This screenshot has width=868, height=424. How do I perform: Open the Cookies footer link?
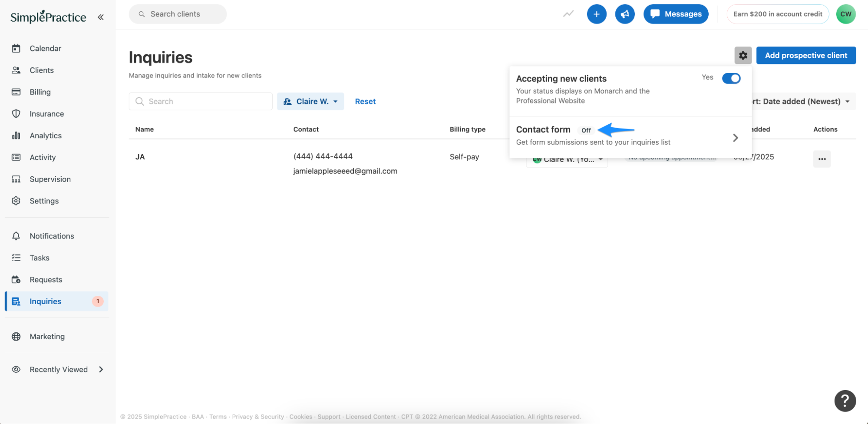[301, 417]
